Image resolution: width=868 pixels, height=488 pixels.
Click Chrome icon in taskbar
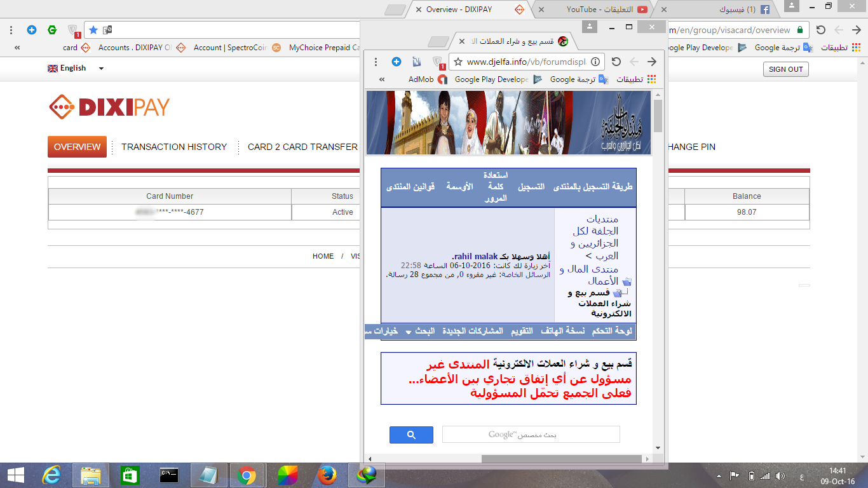tap(247, 475)
